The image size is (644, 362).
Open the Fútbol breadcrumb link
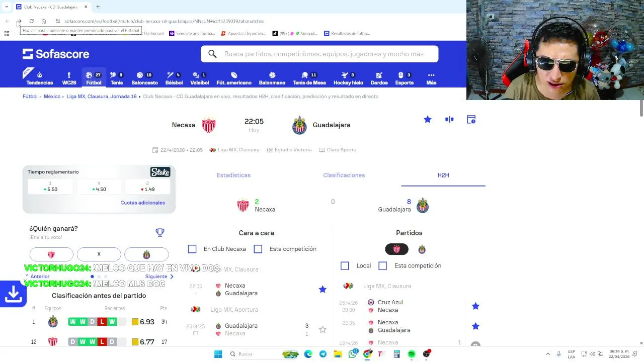(x=30, y=97)
